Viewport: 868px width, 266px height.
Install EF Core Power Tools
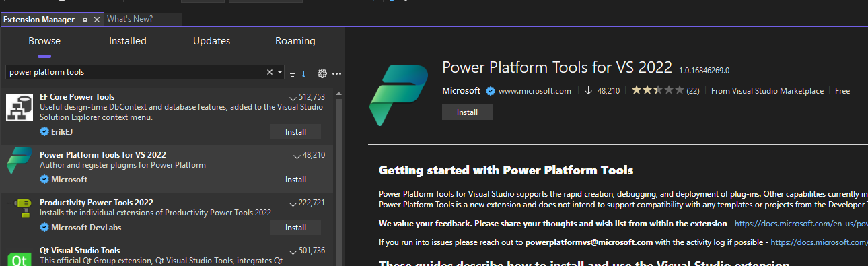(x=295, y=132)
